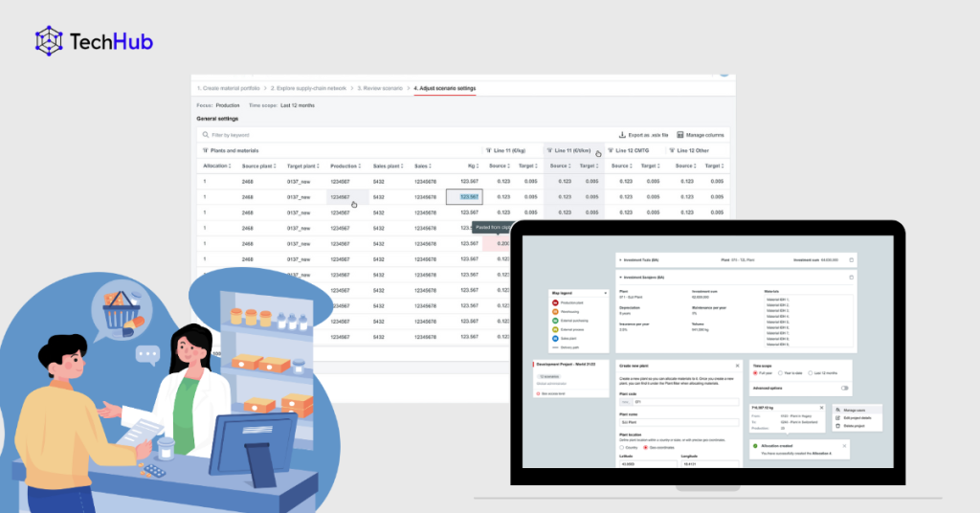Expand the Investment Tuzla (BA) row
Viewport: 980px width, 513px height.
(x=620, y=260)
